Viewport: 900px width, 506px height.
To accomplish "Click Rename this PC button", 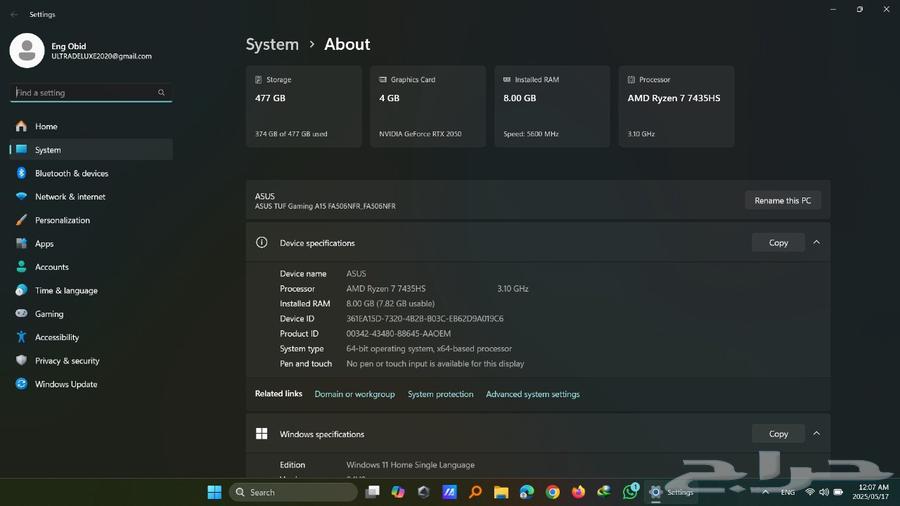I will pos(782,200).
